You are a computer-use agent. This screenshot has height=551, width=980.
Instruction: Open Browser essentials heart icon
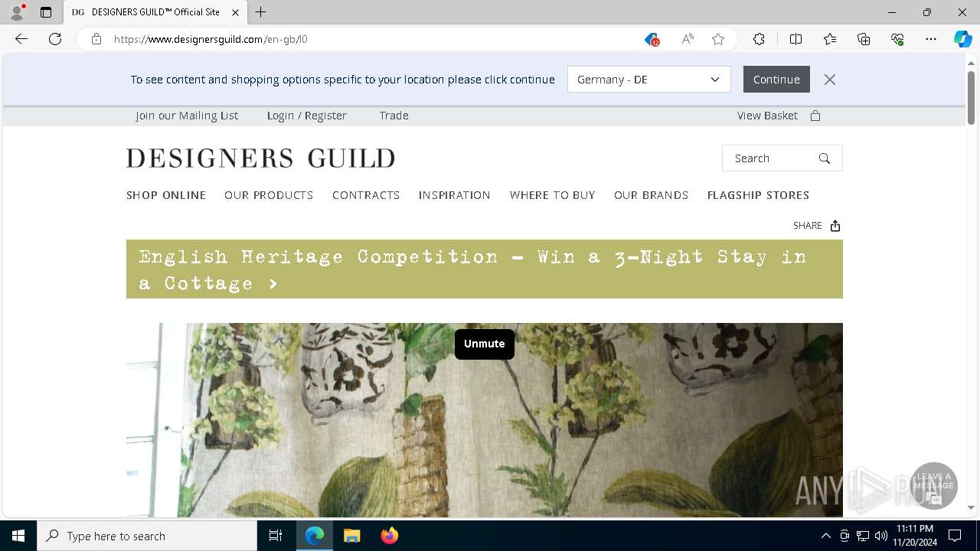tap(897, 39)
